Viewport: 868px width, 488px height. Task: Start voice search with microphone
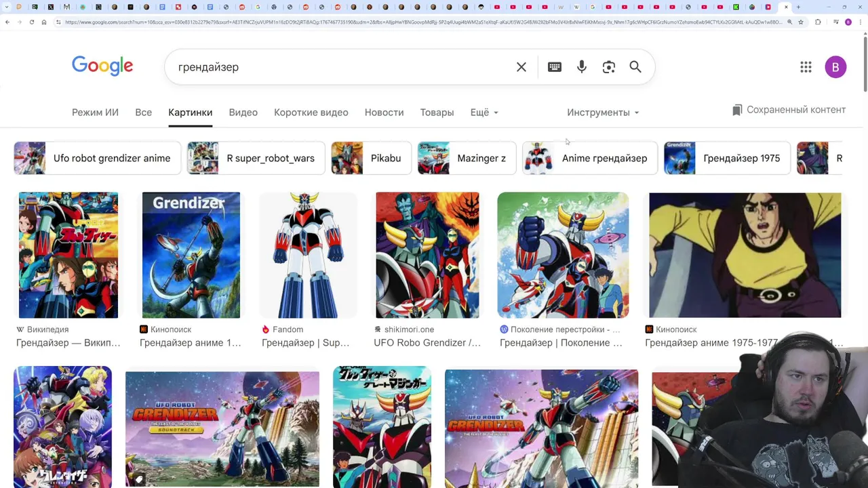(x=582, y=67)
